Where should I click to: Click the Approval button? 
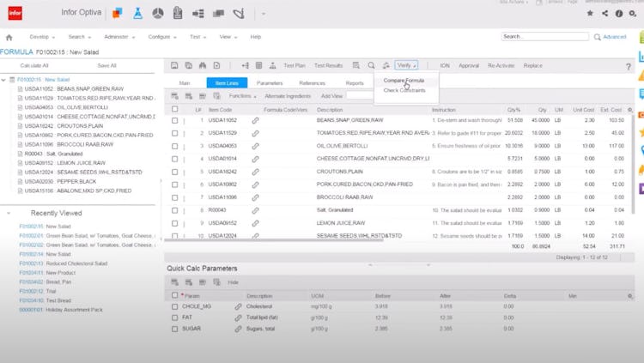[469, 66]
